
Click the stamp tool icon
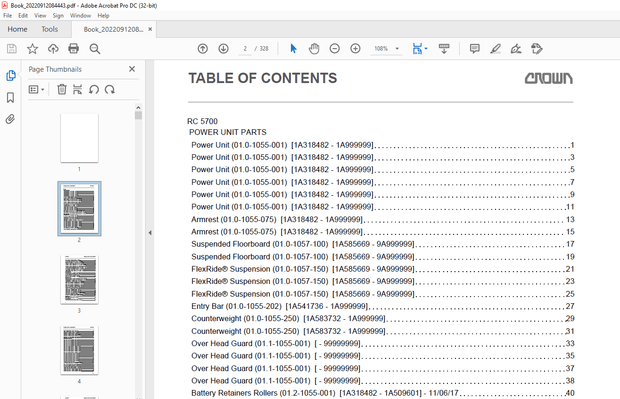537,49
